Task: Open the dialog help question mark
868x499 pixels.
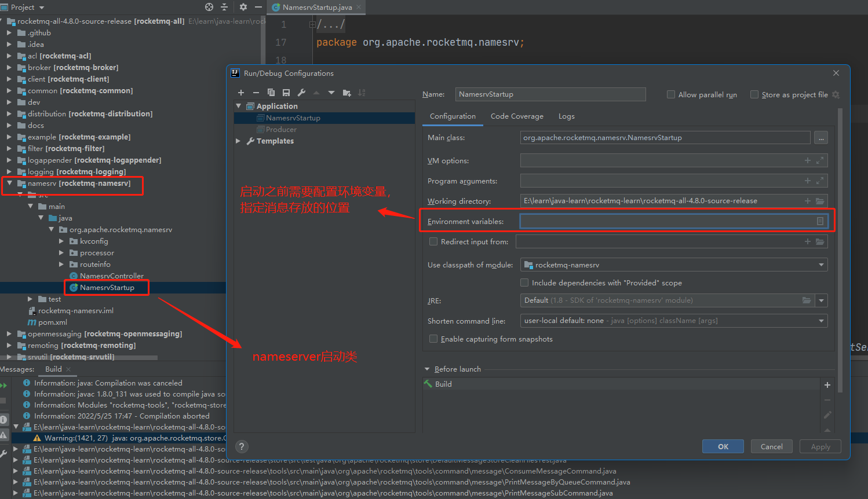Action: click(x=242, y=446)
